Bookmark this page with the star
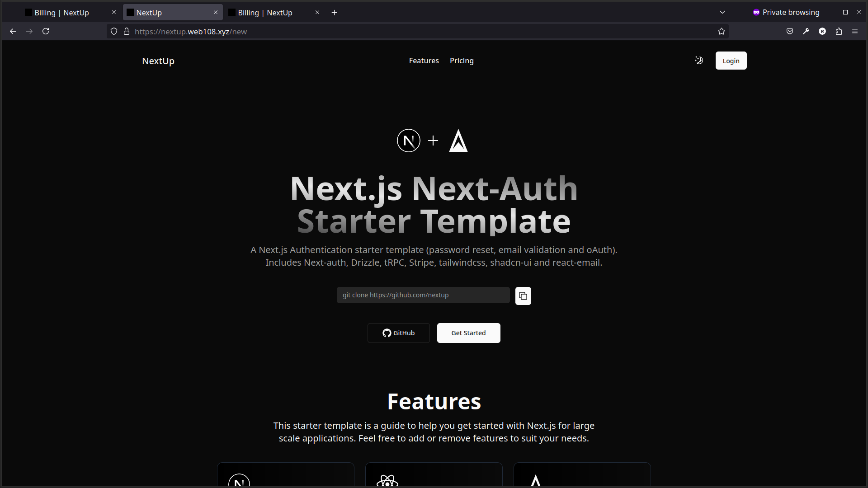This screenshot has width=868, height=488. pyautogui.click(x=722, y=31)
